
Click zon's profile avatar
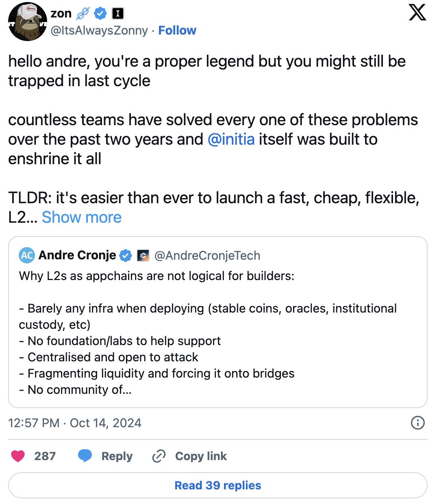tap(27, 22)
